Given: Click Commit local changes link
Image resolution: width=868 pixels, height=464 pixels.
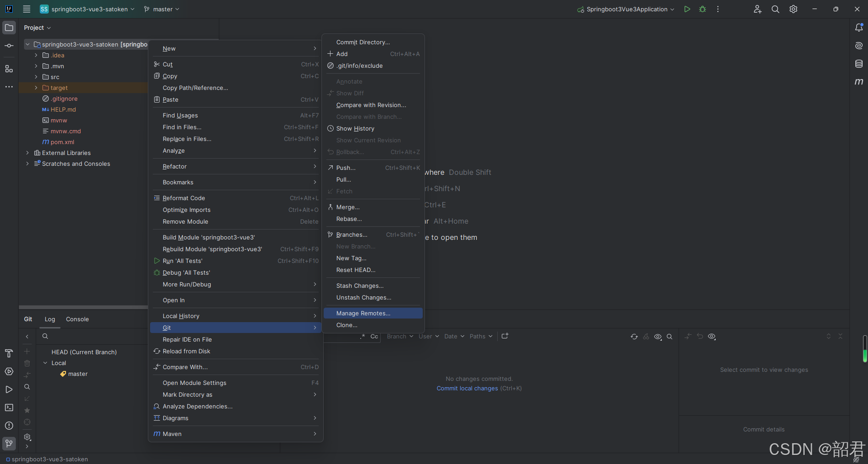Looking at the screenshot, I should [x=467, y=388].
